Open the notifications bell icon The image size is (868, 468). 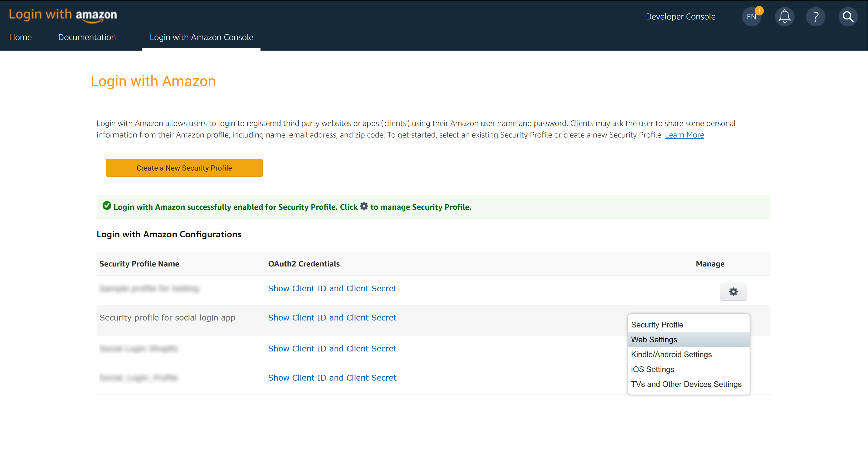pos(785,16)
